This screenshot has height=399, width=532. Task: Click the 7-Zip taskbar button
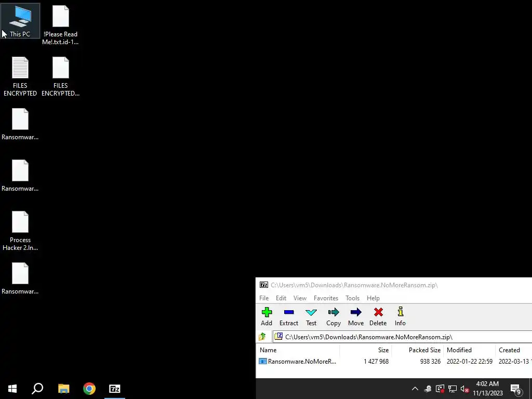[x=115, y=389]
